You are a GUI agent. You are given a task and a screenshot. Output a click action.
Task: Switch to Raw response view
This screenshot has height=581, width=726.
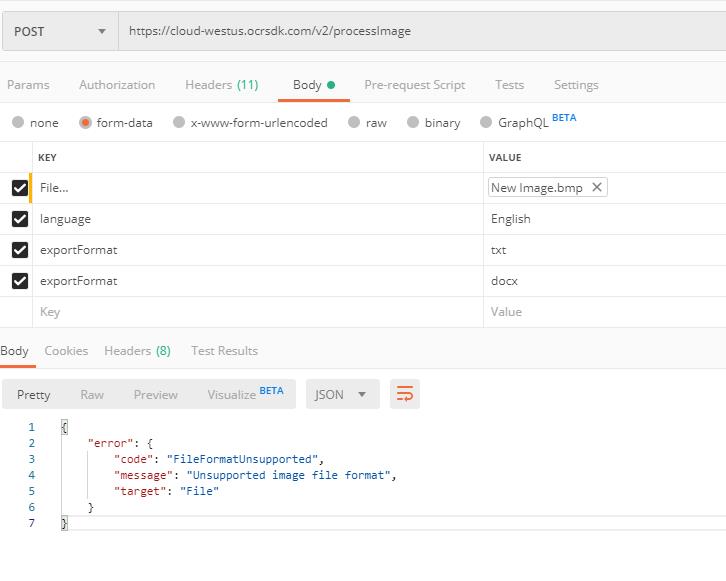(x=92, y=394)
